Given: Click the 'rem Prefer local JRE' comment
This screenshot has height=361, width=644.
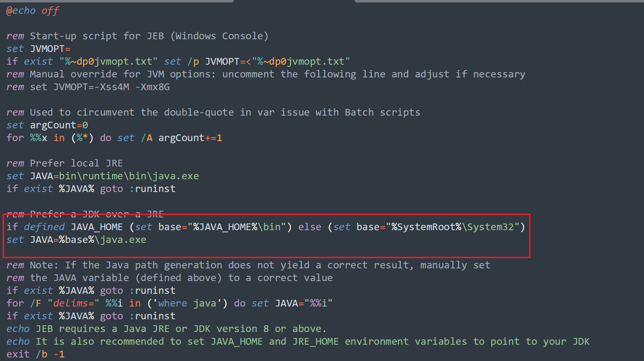Looking at the screenshot, I should [x=65, y=163].
